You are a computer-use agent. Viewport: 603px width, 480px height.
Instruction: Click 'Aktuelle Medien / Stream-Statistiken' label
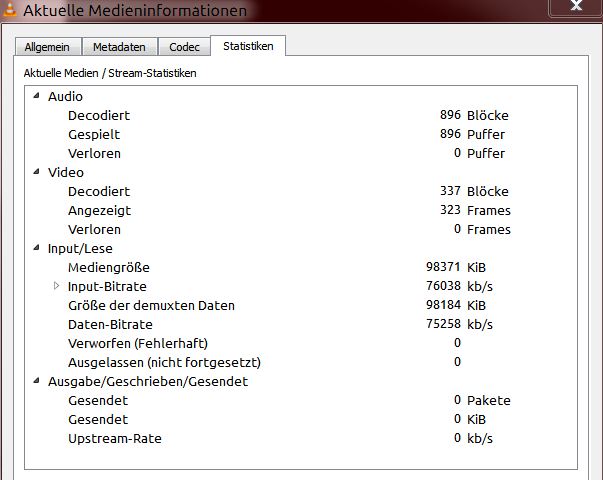(x=110, y=73)
